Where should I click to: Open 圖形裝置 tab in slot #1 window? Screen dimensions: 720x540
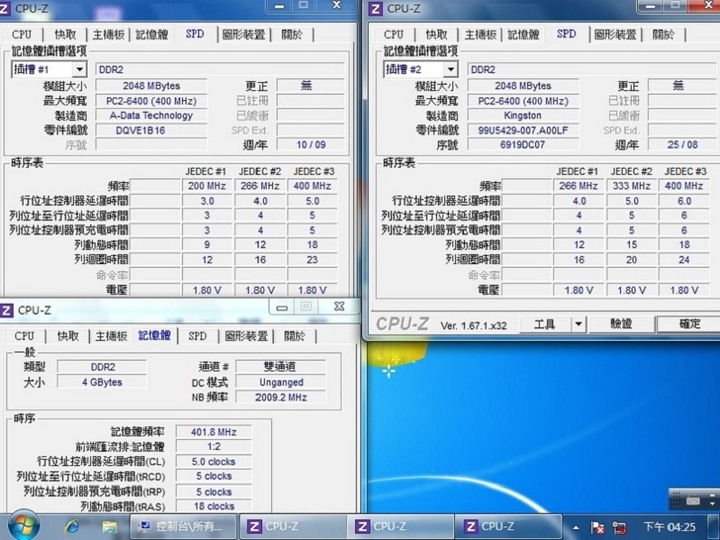tap(243, 34)
